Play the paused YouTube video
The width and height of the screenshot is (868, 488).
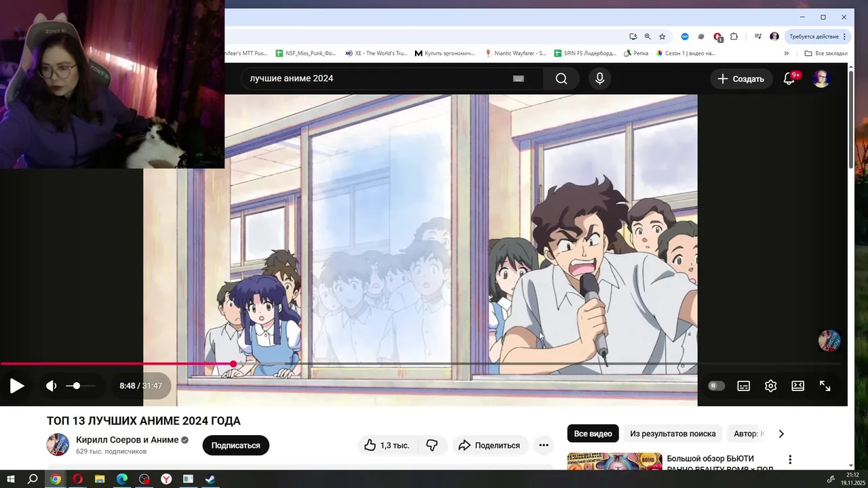[x=17, y=386]
